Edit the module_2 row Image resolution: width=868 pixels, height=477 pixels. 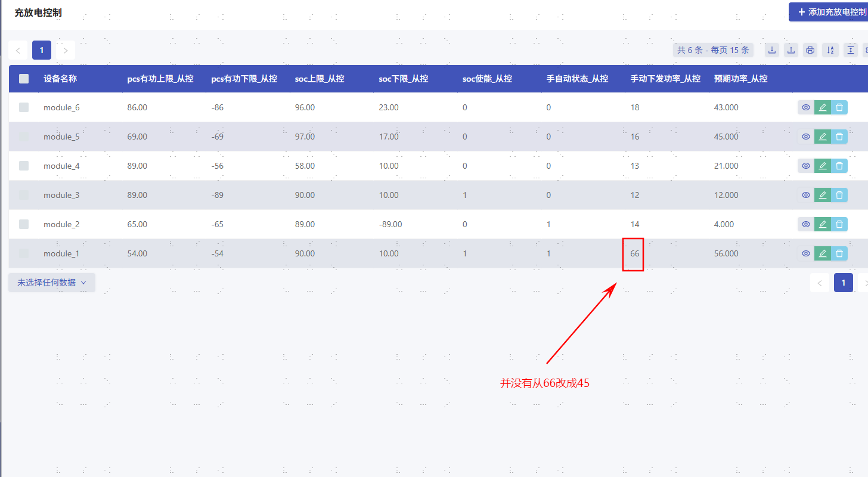click(x=823, y=224)
